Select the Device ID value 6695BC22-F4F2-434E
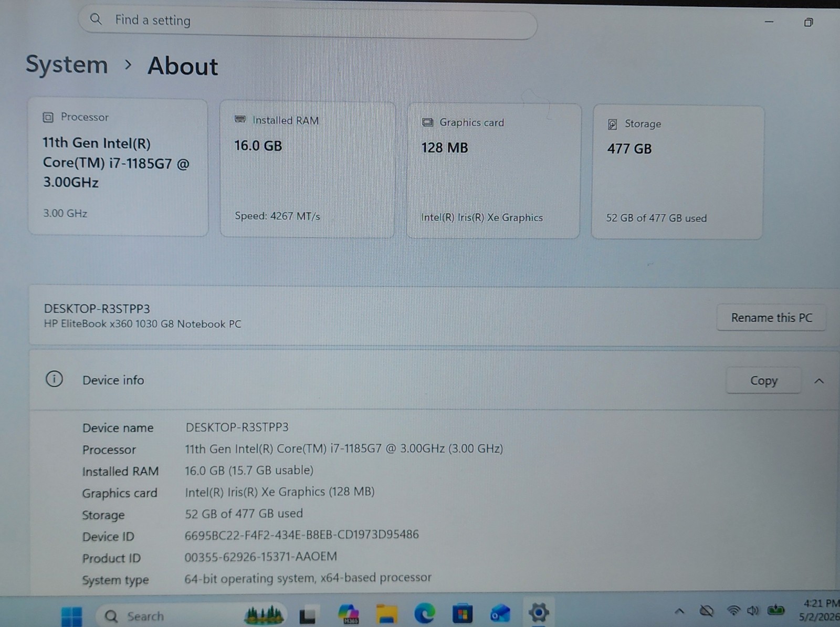This screenshot has width=840, height=627. (x=302, y=535)
